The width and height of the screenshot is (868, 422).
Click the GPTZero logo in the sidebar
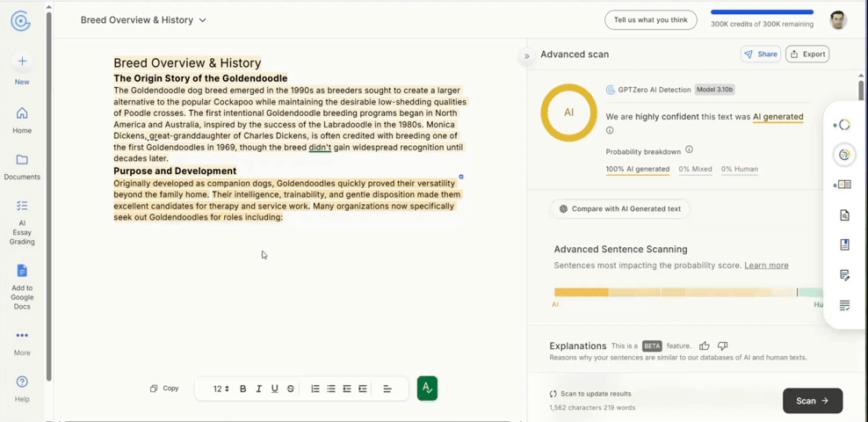pyautogui.click(x=21, y=21)
